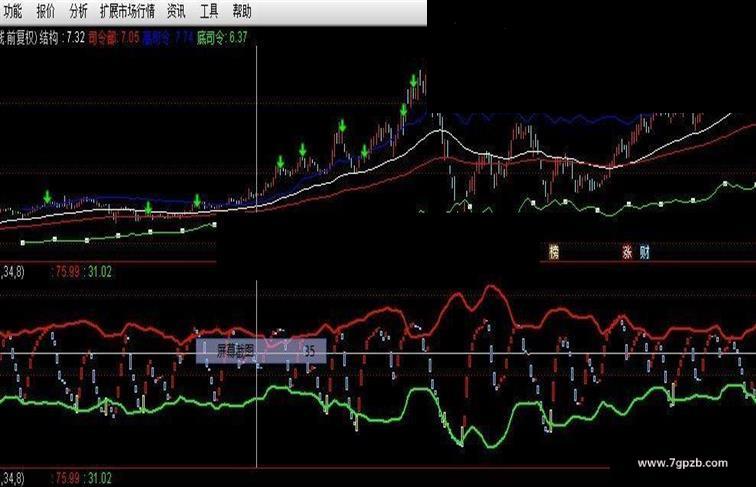Click the www.7gpzb.com link

[x=682, y=463]
